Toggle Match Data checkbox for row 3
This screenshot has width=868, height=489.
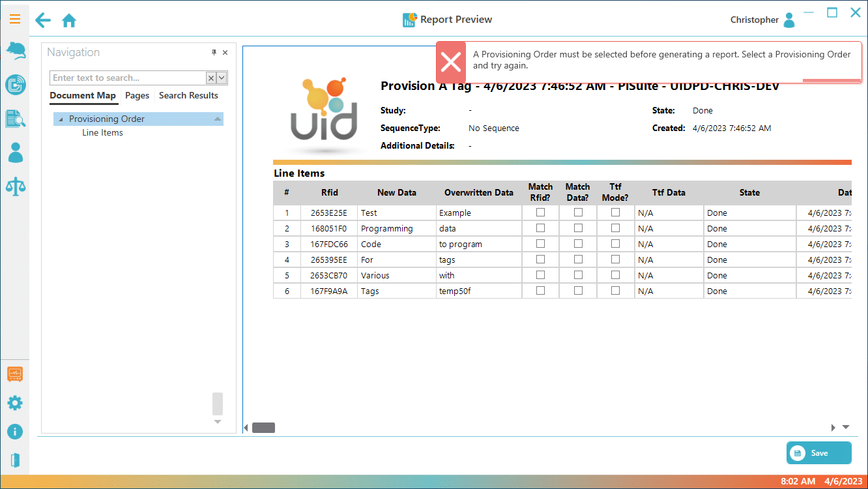tap(578, 244)
